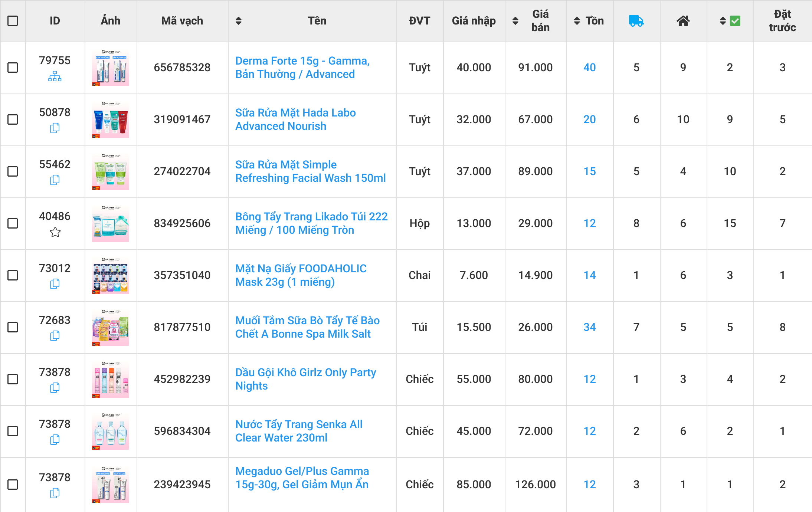Check the checkbox for ID 79755 row
Viewport: 812px width, 512px height.
13,66
